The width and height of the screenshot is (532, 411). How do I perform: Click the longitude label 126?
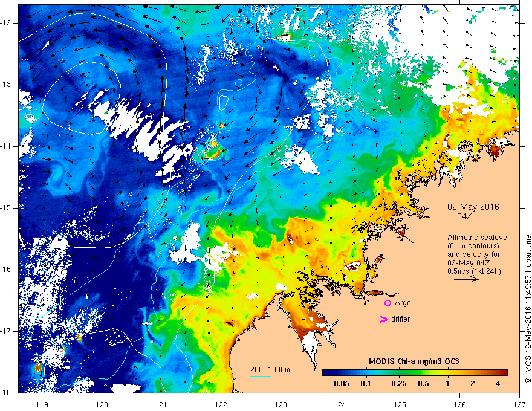tap(459, 405)
